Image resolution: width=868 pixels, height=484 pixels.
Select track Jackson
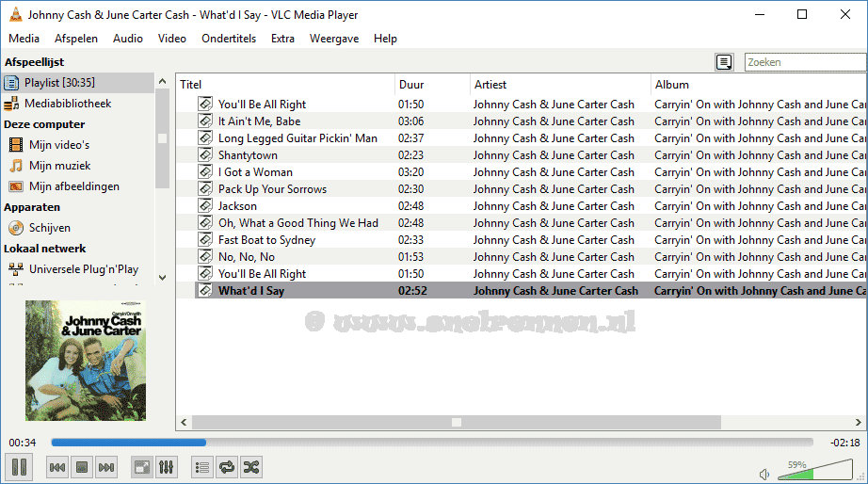[x=522, y=206]
